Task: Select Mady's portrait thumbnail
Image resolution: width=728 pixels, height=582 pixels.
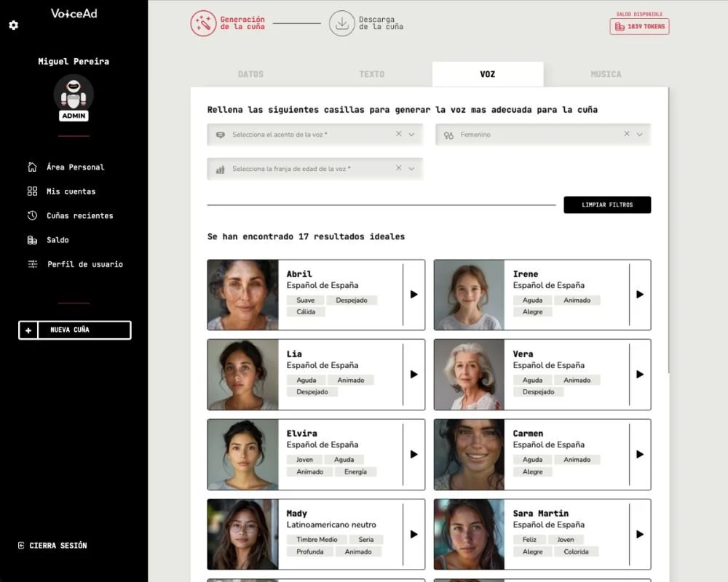Action: coord(243,534)
